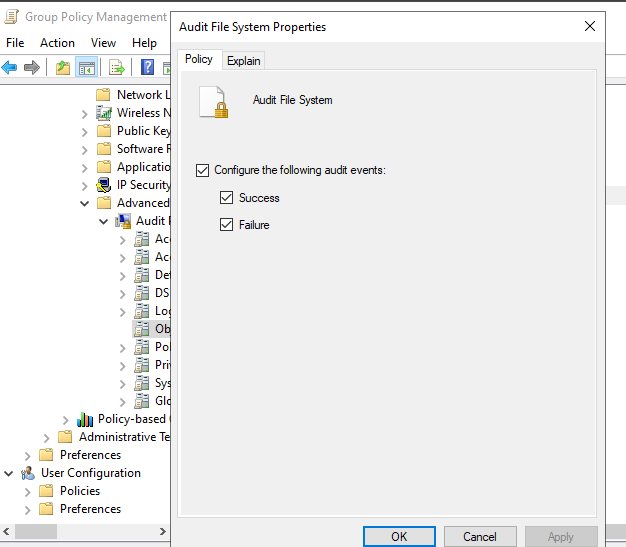Expand the Public Key tree node
Screen dimensions: 626x547
coord(84,133)
